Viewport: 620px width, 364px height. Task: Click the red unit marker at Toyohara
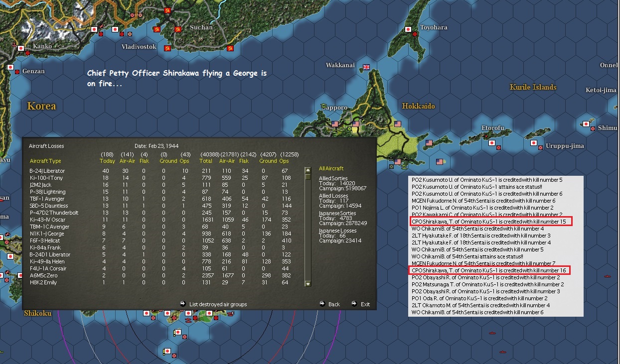[x=415, y=34]
